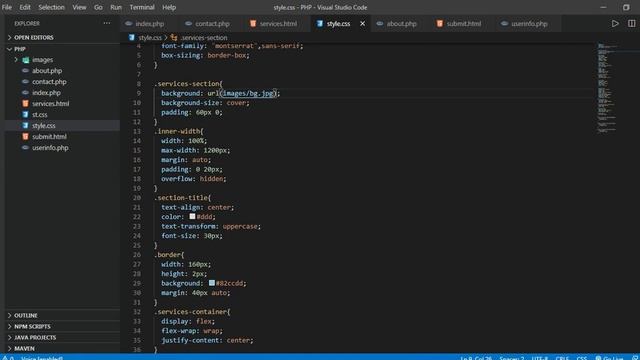Viewport: 640px width, 360px height.
Task: Expand the images folder
Action: click(42, 60)
